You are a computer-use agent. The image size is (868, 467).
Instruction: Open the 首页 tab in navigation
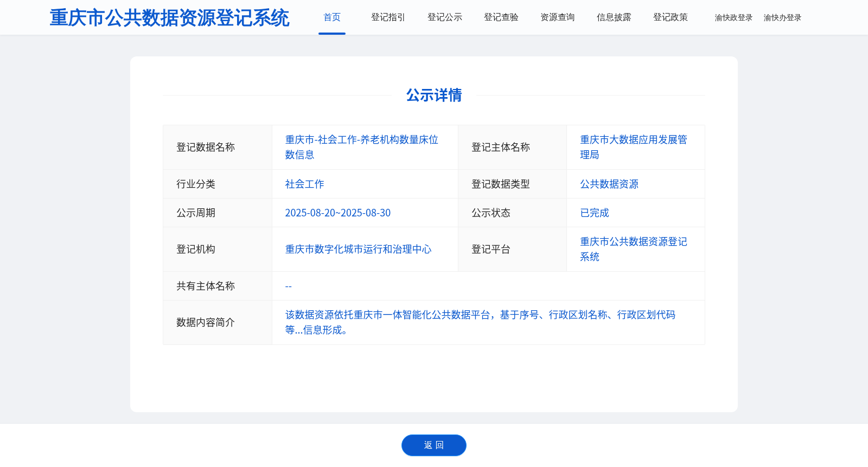(331, 17)
